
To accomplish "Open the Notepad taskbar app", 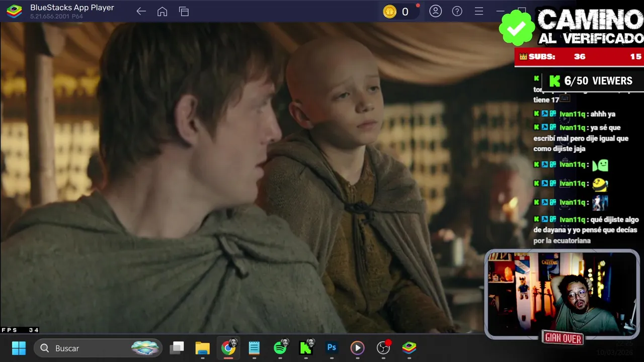I will tap(254, 348).
